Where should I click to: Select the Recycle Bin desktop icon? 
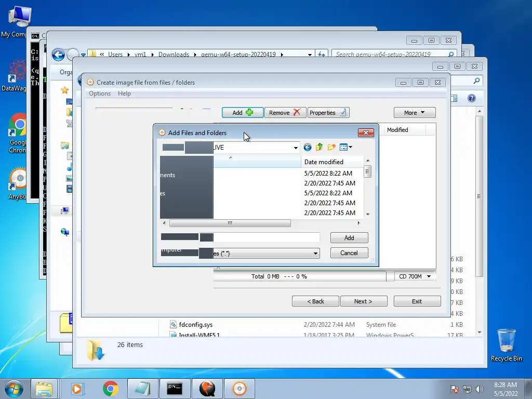(x=506, y=344)
